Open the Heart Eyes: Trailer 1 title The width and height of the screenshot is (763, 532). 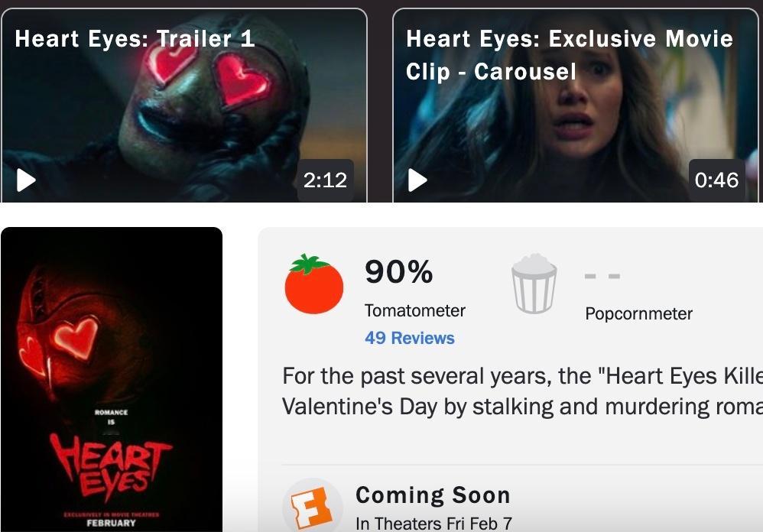coord(135,38)
